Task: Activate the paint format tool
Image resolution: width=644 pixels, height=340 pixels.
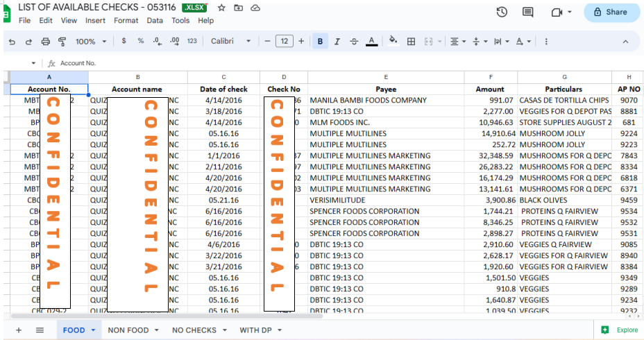Action: tap(62, 42)
